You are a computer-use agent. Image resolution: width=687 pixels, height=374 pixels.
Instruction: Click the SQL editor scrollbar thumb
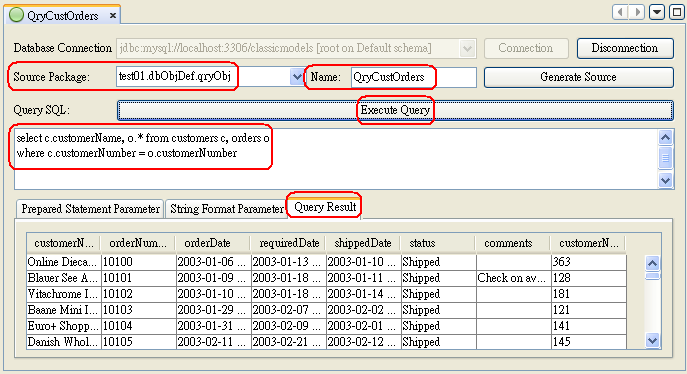[x=665, y=158]
